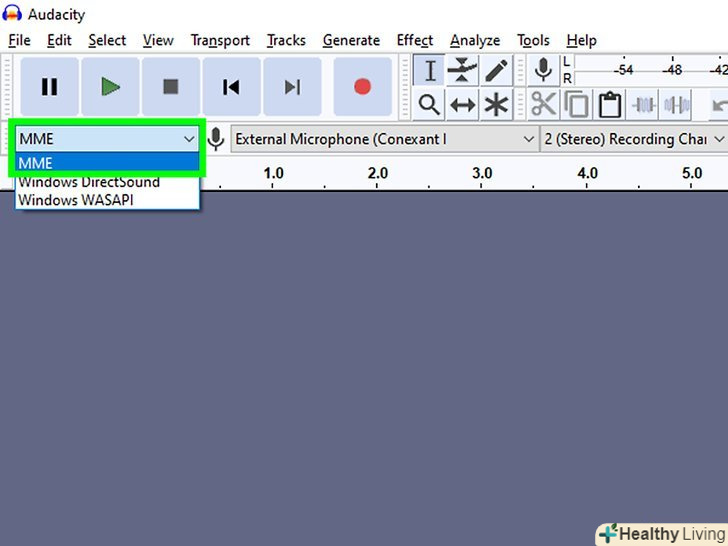This screenshot has width=728, height=546.
Task: Choose MME in the host list
Action: tap(107, 163)
